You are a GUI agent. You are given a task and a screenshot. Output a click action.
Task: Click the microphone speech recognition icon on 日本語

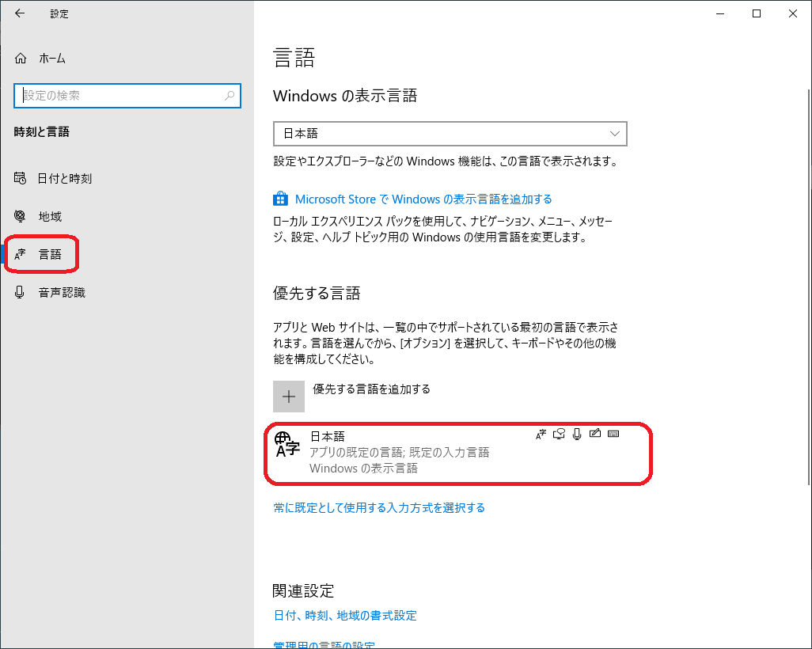point(577,434)
